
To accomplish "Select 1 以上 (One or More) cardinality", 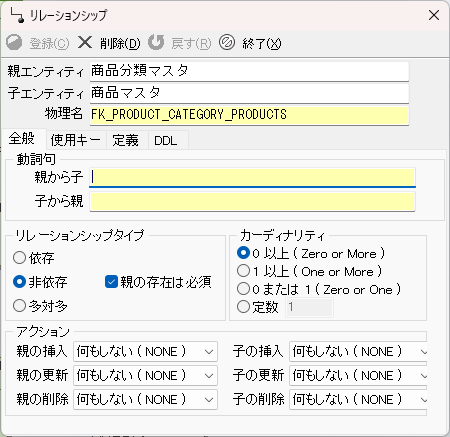I will [309, 271].
